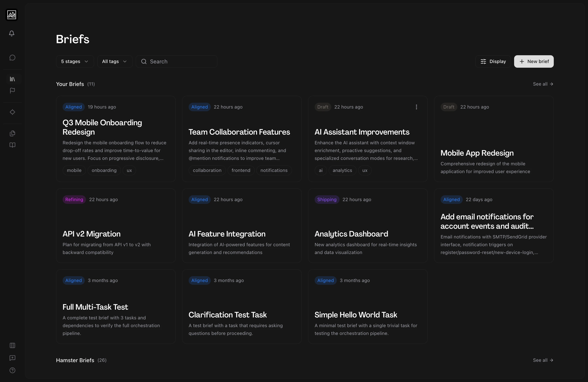The image size is (588, 382).
Task: Create a New brief
Action: [x=534, y=61]
